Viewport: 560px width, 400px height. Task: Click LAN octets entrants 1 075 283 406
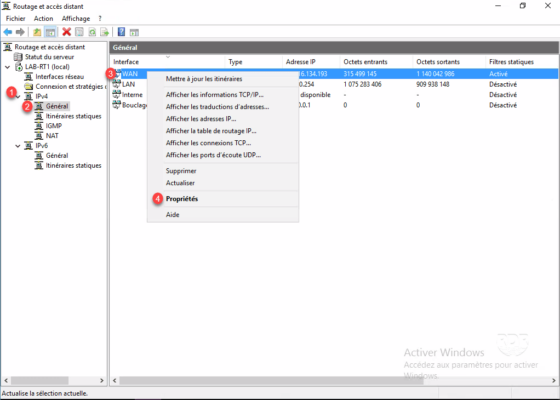coord(362,84)
